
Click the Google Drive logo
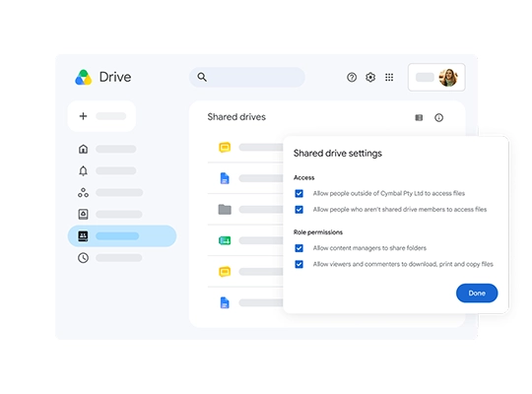pos(84,78)
